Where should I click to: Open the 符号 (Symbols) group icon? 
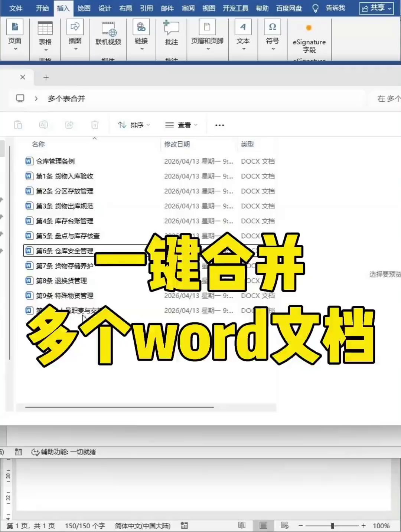point(273,27)
